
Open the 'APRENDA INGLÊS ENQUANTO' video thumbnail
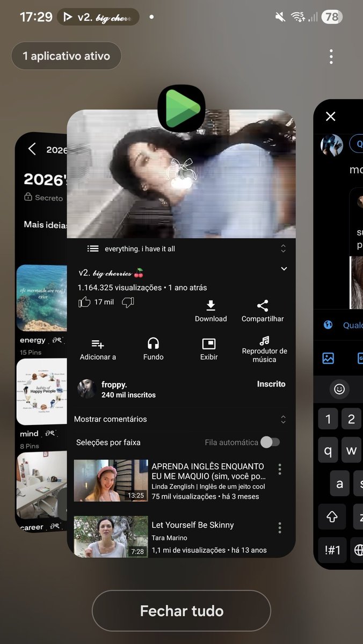(111, 480)
